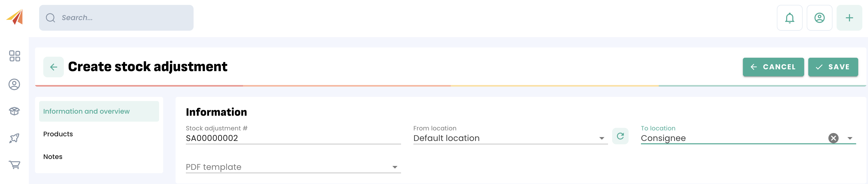Open the notifications bell
Viewport: 868px width, 184px height.
(x=789, y=18)
